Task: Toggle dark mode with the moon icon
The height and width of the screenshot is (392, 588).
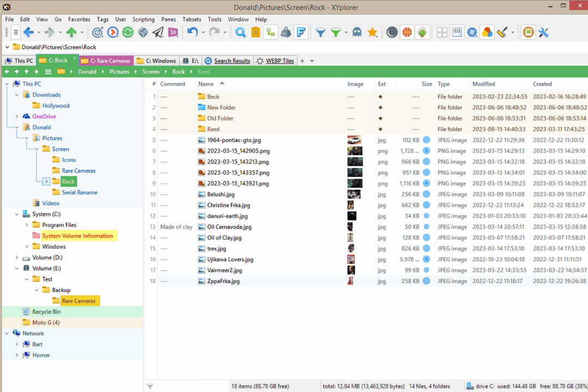Action: point(392,33)
